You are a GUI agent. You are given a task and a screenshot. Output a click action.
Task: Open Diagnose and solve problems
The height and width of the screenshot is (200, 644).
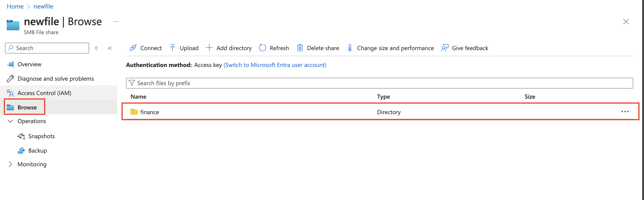tap(56, 79)
